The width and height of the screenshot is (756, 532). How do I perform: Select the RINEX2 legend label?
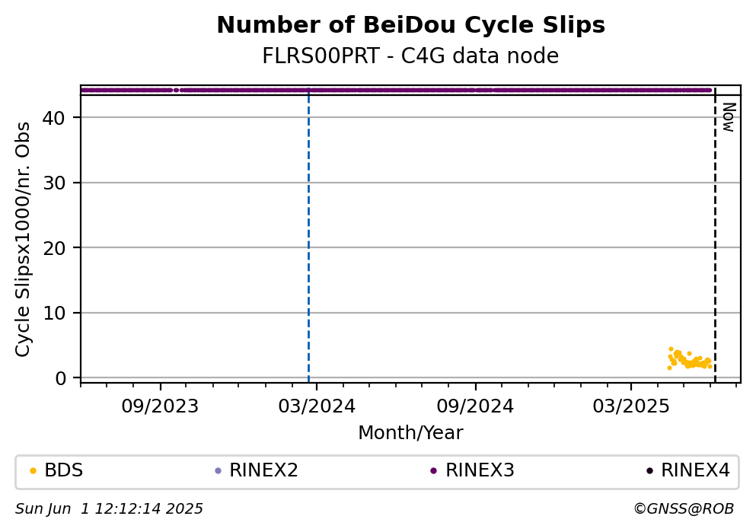[263, 470]
